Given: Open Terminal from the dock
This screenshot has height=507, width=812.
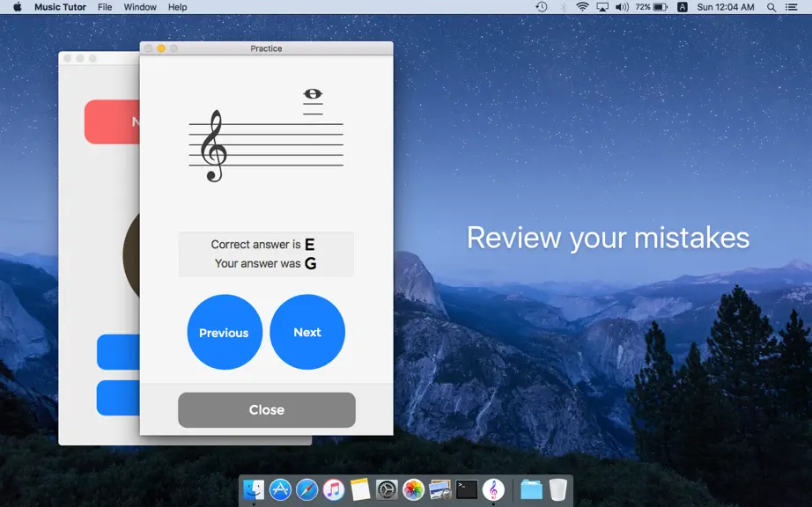Looking at the screenshot, I should (466, 489).
